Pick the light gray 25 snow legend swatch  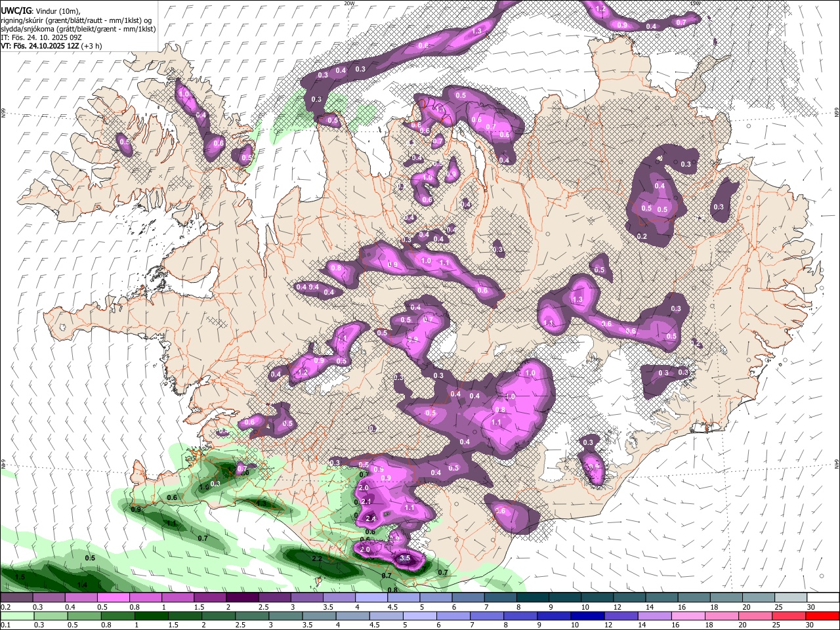791,597
